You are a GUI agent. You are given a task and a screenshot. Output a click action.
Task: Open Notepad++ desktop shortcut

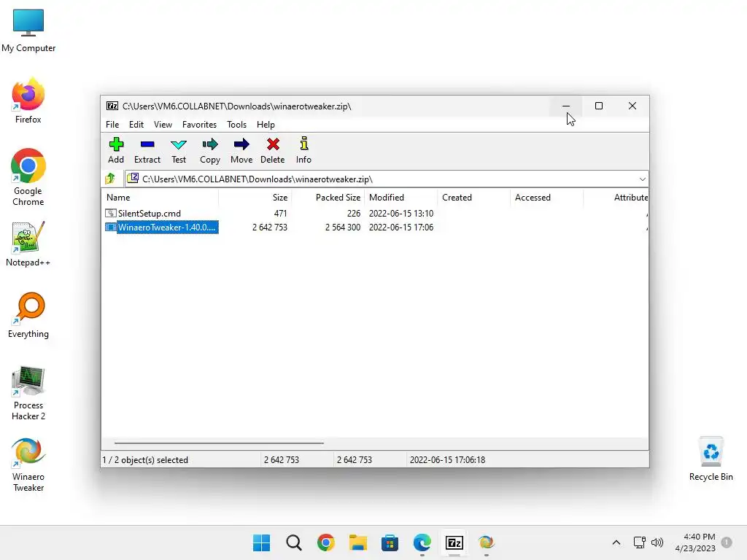(x=28, y=244)
